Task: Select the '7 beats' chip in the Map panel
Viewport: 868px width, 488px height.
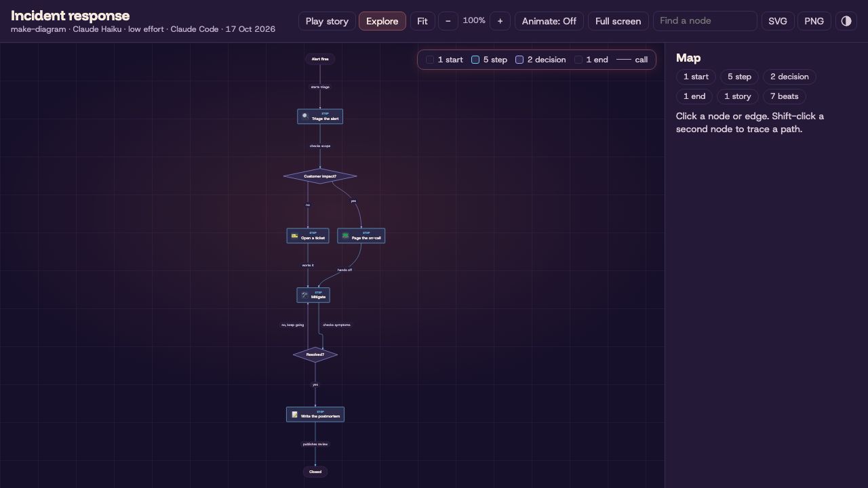Action: [x=785, y=96]
